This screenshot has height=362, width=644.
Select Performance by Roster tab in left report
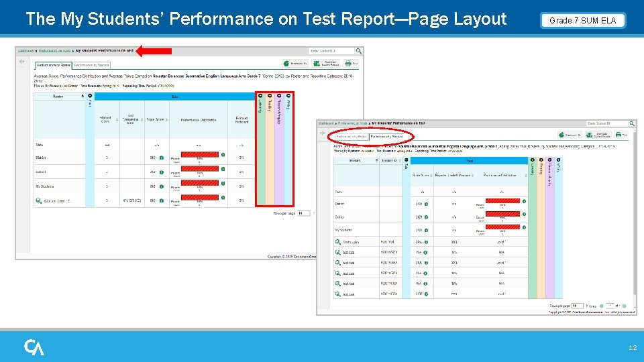click(54, 65)
